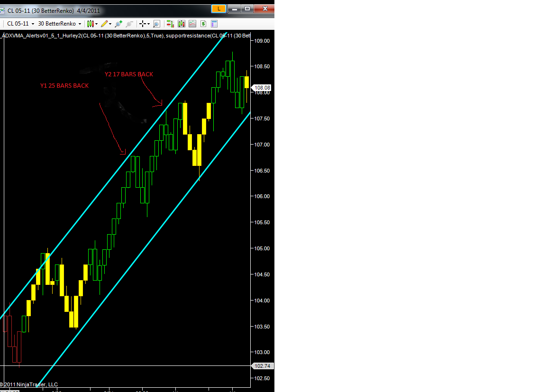Click the 108.08 current price marker
Image resolution: width=546 pixels, height=392 pixels.
click(262, 88)
